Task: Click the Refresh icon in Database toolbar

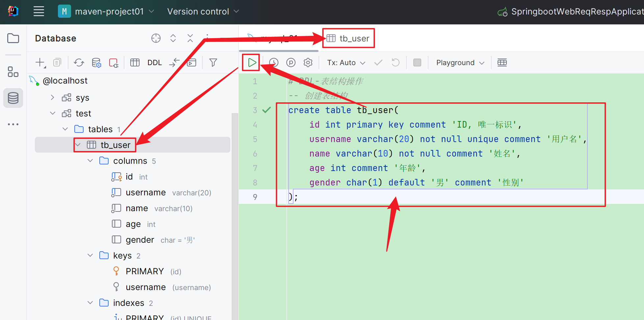Action: tap(79, 62)
